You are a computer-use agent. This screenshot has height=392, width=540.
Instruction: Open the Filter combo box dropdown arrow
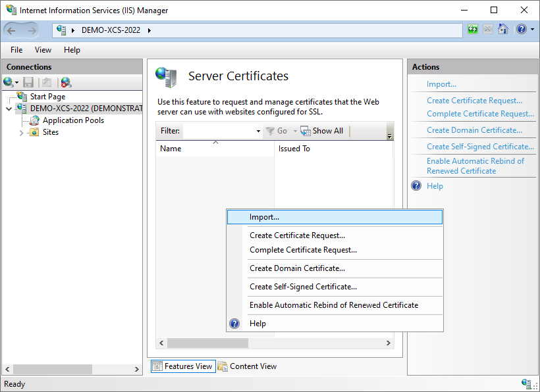(258, 131)
